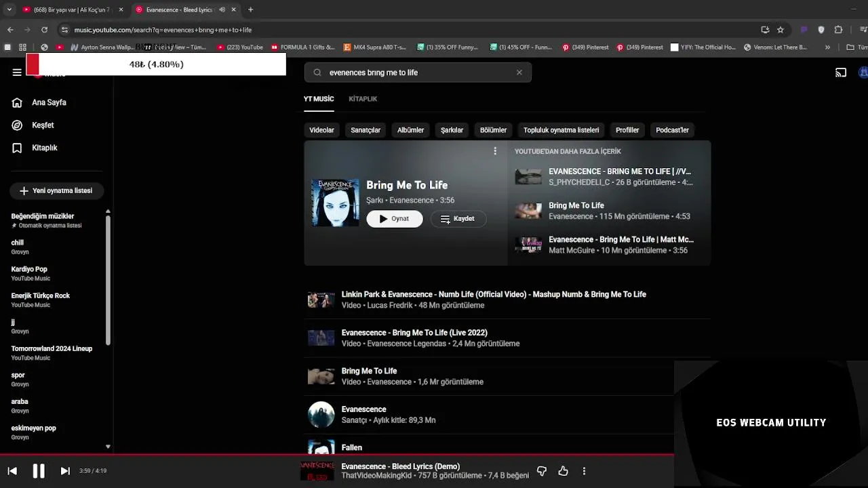The image size is (868, 488).
Task: Click sidebar scroll down arrow
Action: [x=108, y=447]
